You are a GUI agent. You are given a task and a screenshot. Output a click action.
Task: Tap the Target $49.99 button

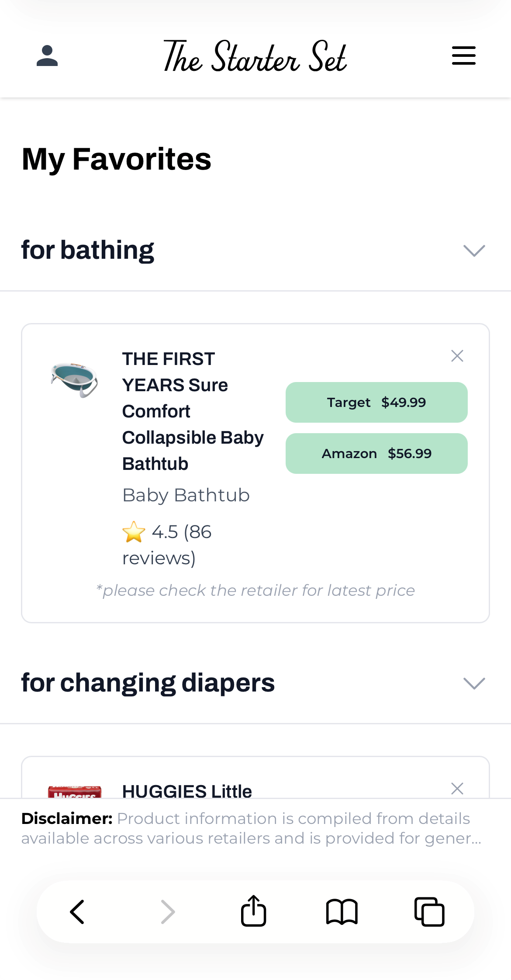click(376, 402)
